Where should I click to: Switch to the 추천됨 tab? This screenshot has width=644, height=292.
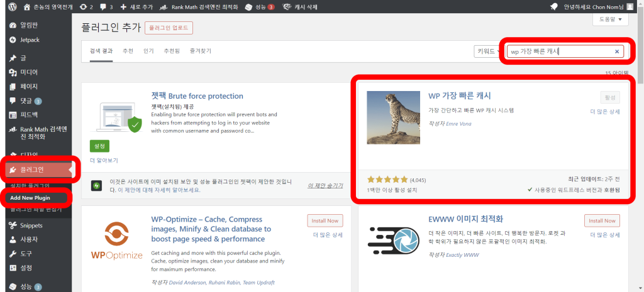pyautogui.click(x=172, y=51)
